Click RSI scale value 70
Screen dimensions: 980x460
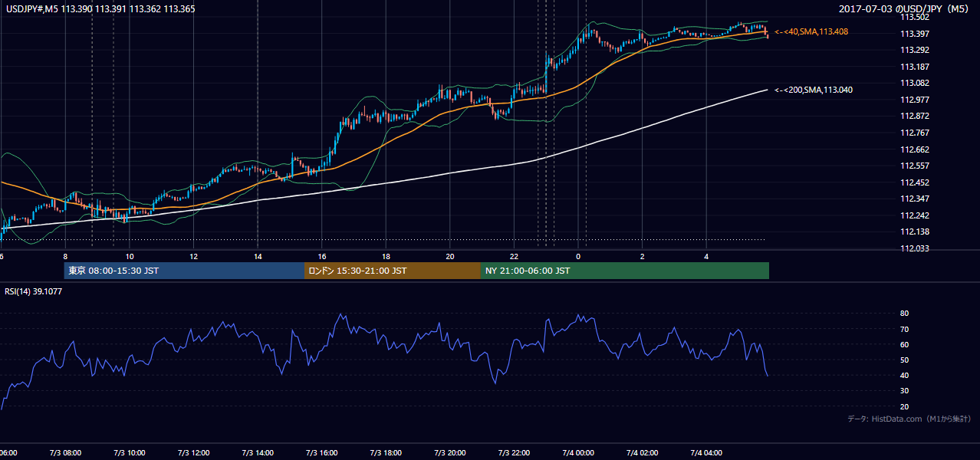pyautogui.click(x=904, y=329)
